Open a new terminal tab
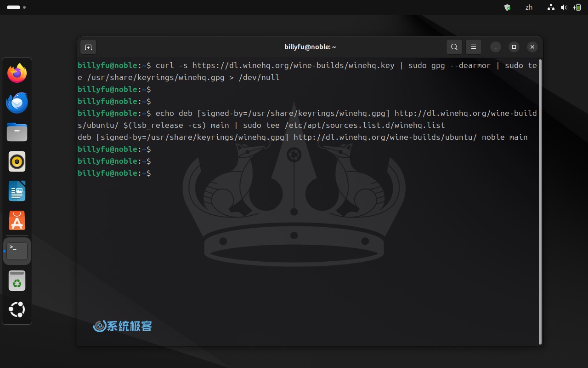Viewport: 588px width, 368px height. 88,47
